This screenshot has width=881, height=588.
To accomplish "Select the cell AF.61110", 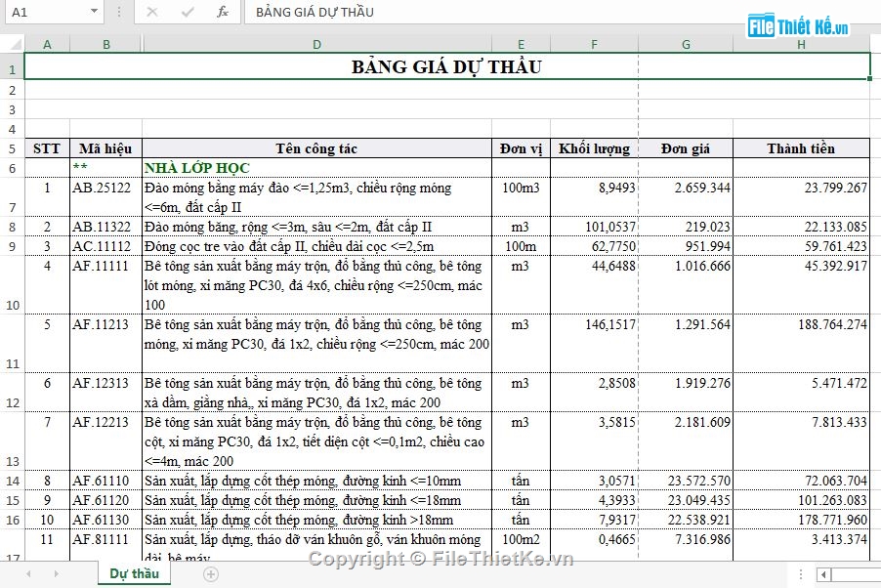I will (x=106, y=481).
